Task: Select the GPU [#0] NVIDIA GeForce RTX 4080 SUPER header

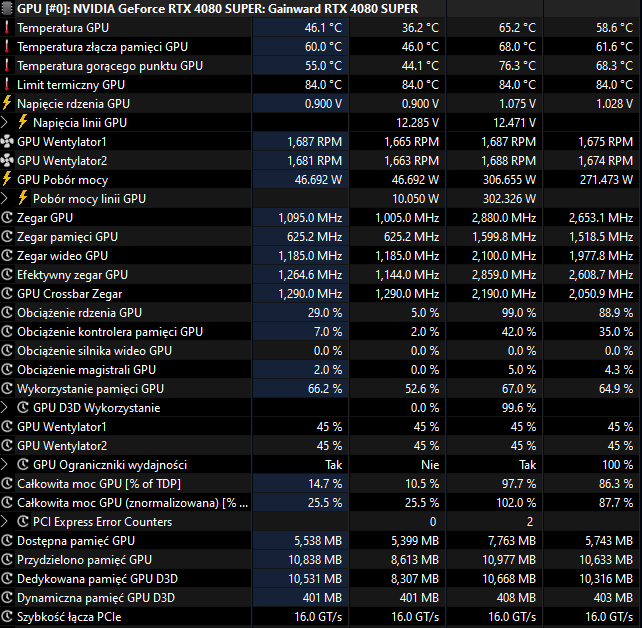Action: [x=217, y=9]
